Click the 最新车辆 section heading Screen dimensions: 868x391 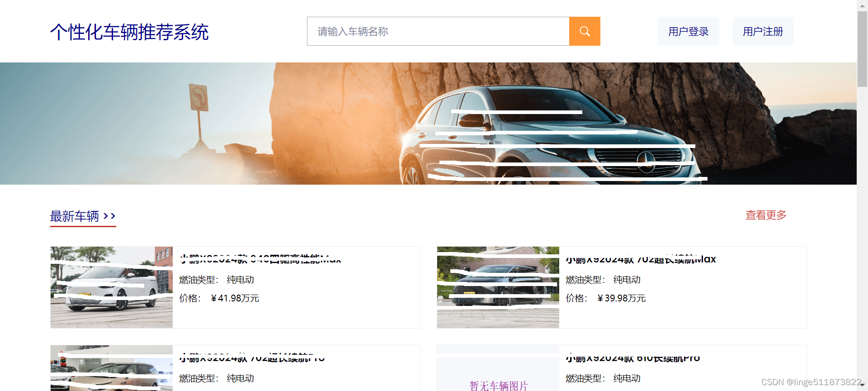(83, 216)
